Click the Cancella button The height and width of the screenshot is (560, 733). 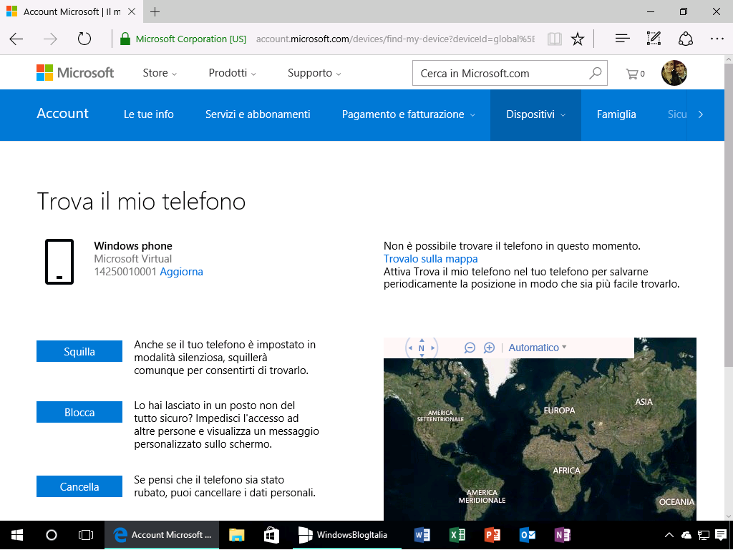[79, 486]
